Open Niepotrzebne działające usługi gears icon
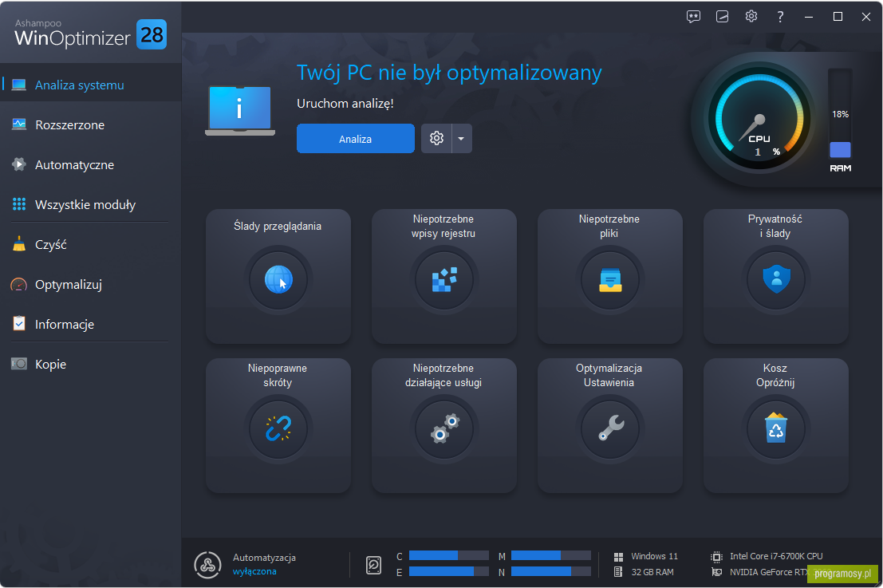 click(443, 428)
